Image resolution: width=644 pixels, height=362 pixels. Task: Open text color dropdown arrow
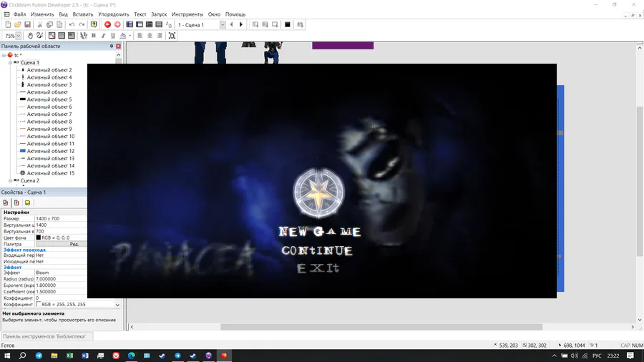[x=130, y=36]
